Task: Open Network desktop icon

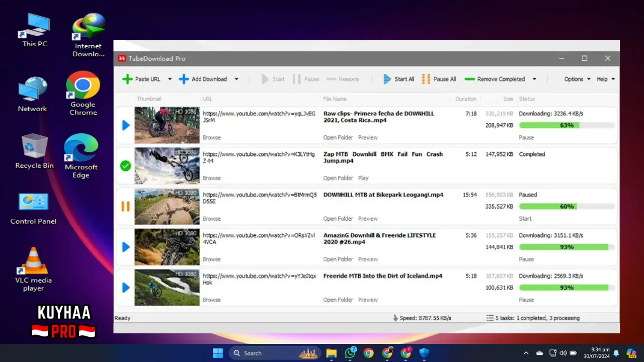Action: pos(33,94)
